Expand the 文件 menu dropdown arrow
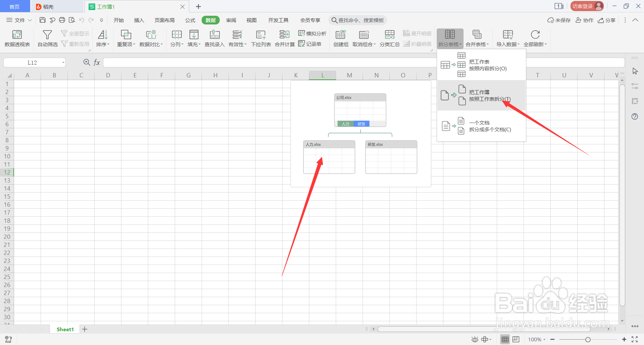Screen dimensions: 644x345 click(30, 20)
